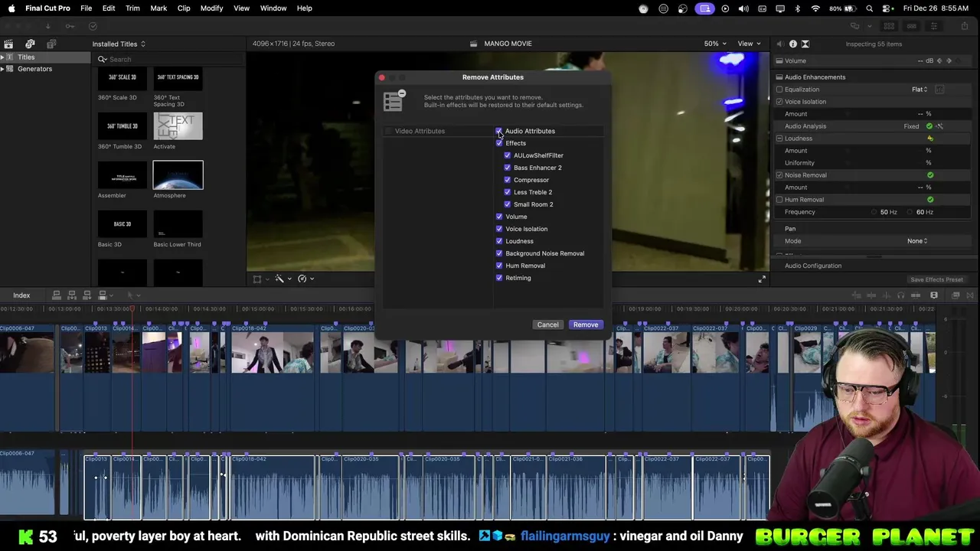Click the Remove button in dialog
Image resolution: width=980 pixels, height=551 pixels.
tap(586, 324)
